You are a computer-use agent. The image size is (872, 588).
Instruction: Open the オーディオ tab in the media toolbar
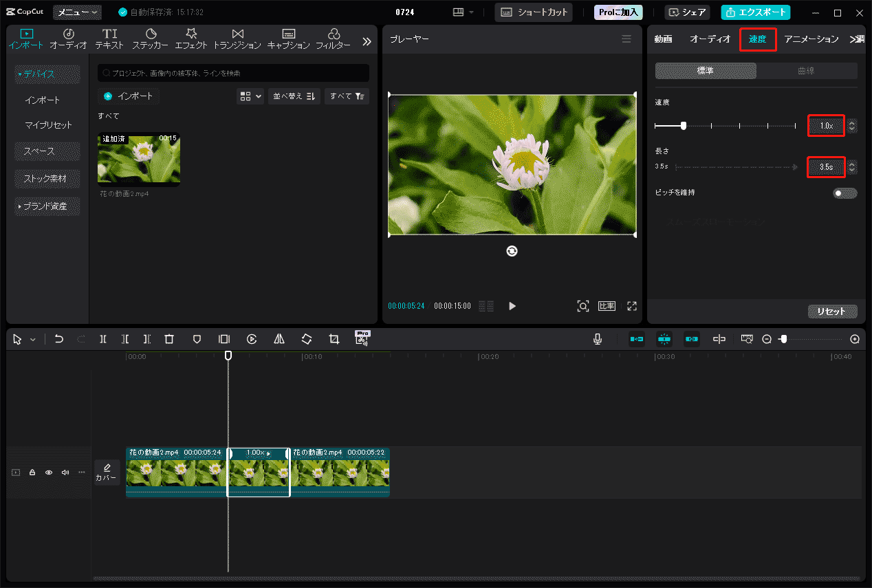click(x=68, y=39)
